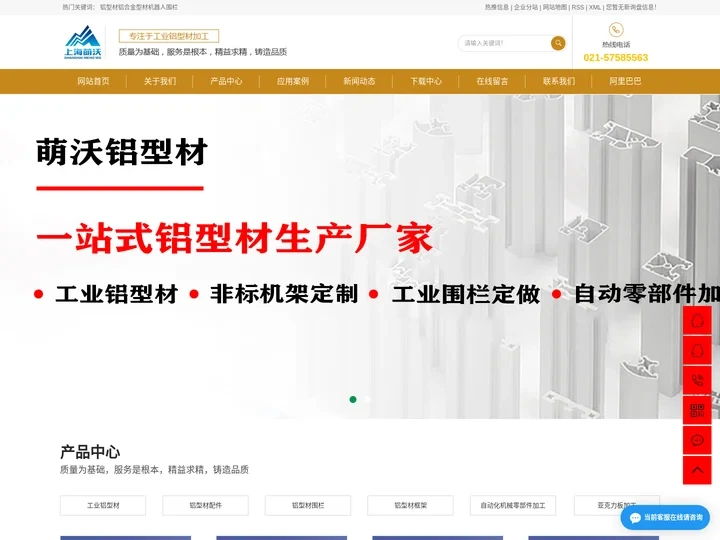Open the message bubble sidebar icon
This screenshot has height=540, width=720.
pyautogui.click(x=697, y=440)
